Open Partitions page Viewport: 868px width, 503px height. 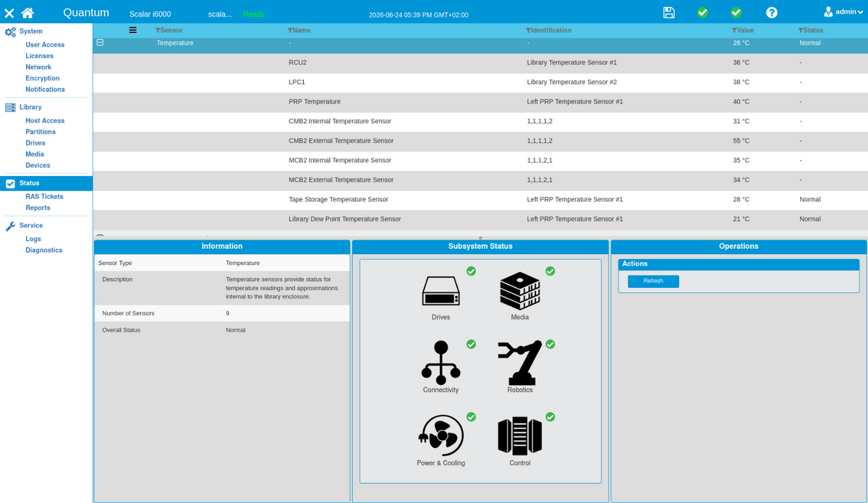(x=41, y=132)
